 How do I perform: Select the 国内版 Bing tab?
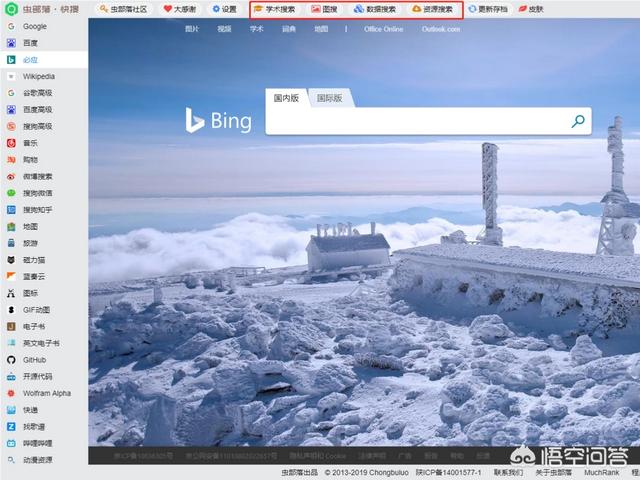click(x=287, y=98)
